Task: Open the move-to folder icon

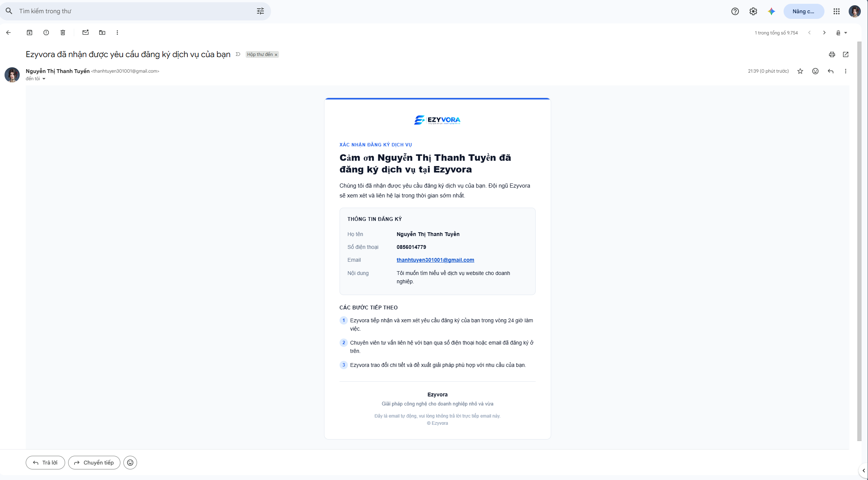Action: (102, 33)
